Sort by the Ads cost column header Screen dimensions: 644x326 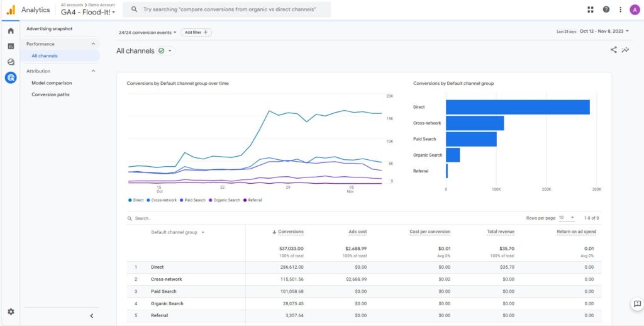pyautogui.click(x=357, y=232)
